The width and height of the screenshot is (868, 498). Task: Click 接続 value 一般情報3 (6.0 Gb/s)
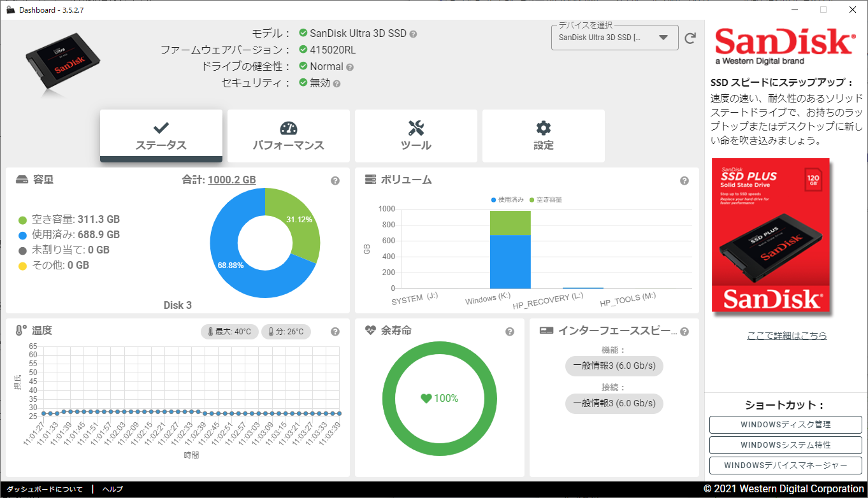[614, 403]
